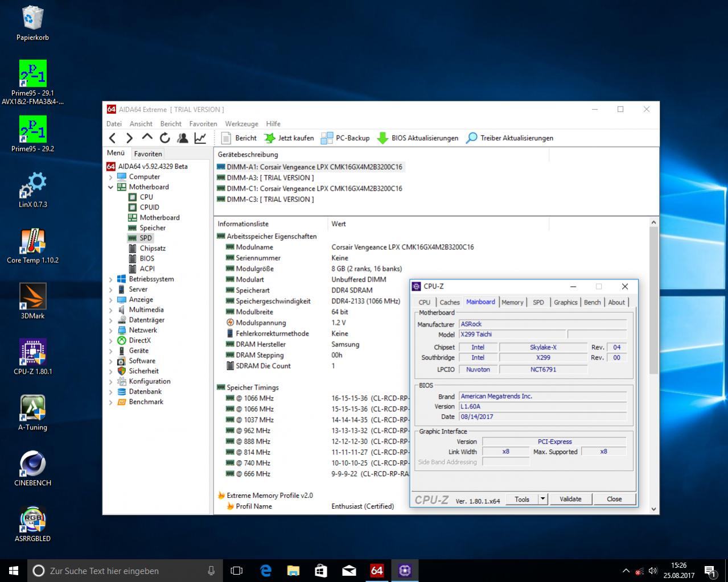This screenshot has height=582, width=728.
Task: Select CPUID in the tree
Action: (143, 207)
